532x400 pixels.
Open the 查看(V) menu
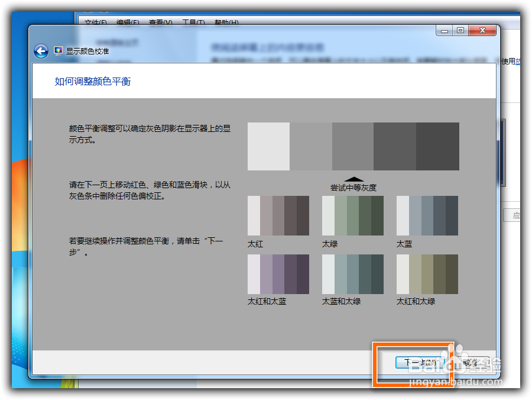point(161,22)
